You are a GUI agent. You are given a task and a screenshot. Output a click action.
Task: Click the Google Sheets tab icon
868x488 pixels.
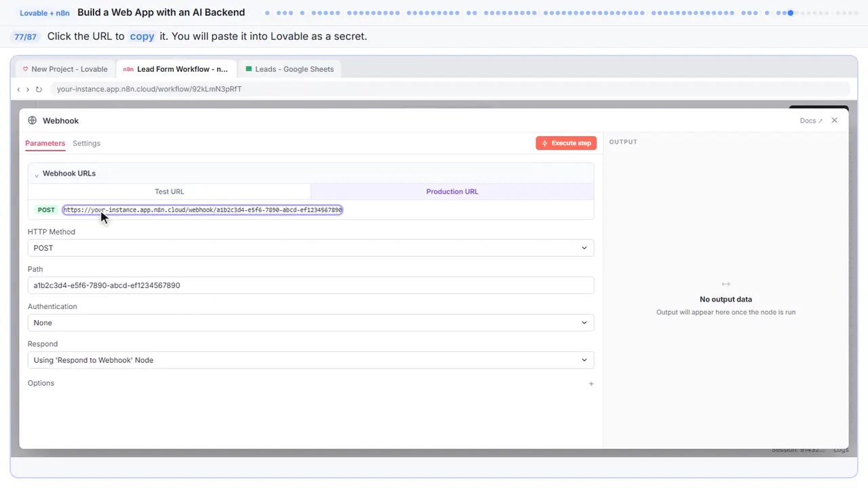[x=249, y=69]
